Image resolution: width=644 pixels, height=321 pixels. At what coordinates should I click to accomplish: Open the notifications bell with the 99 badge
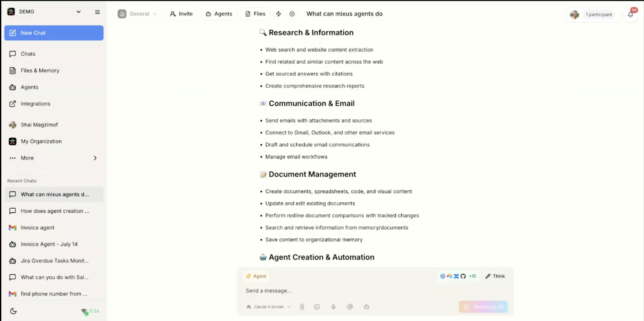630,14
